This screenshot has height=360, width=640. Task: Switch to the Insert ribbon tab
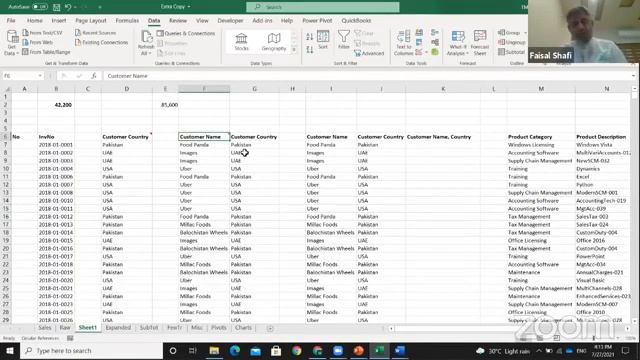tap(59, 20)
